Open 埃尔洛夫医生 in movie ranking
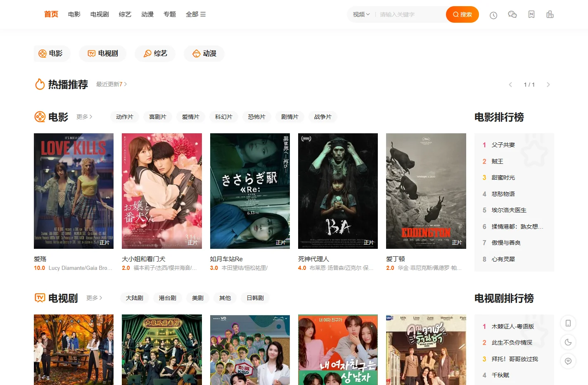This screenshot has height=385, width=588. (x=509, y=210)
